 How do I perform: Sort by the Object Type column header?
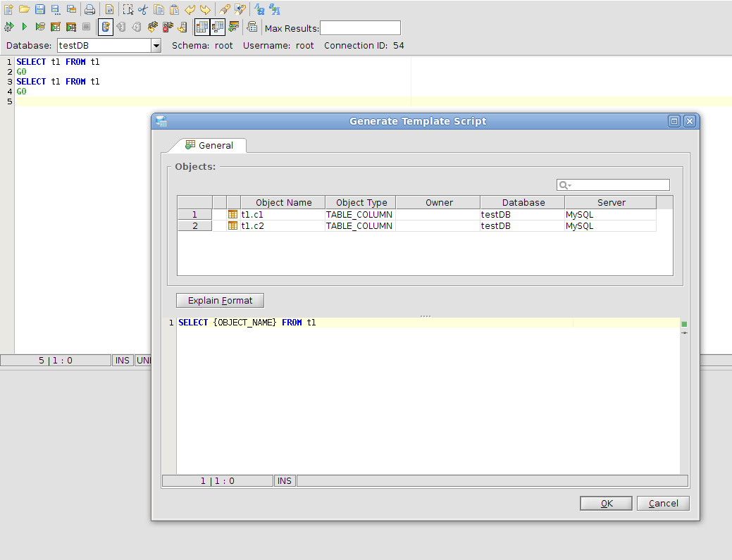pyautogui.click(x=361, y=203)
